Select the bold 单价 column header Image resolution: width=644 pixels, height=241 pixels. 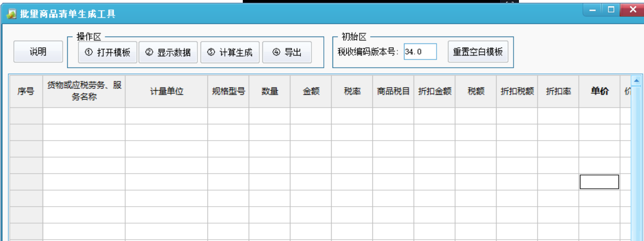(599, 91)
